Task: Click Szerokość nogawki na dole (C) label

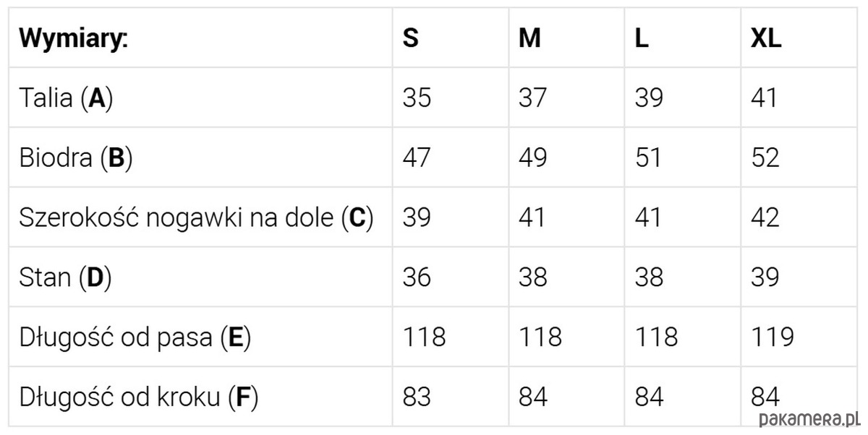Action: click(x=196, y=217)
